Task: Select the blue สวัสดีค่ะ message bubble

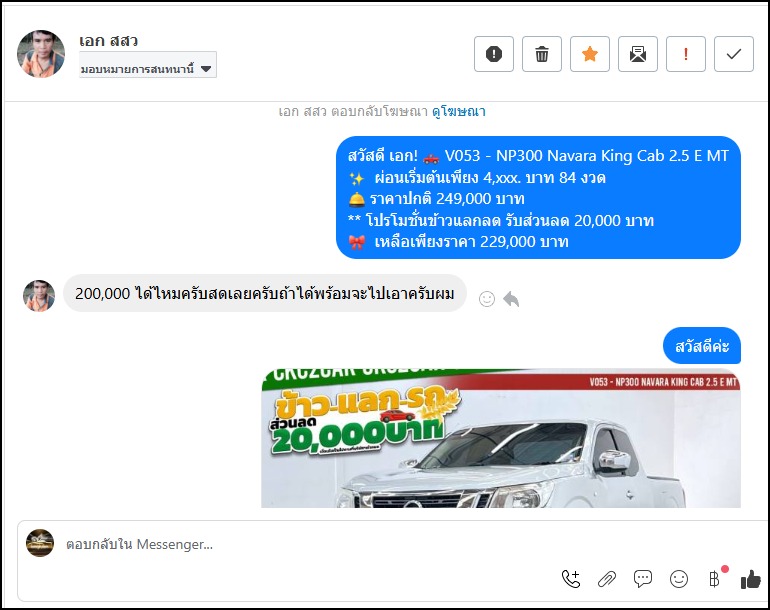Action: click(702, 346)
